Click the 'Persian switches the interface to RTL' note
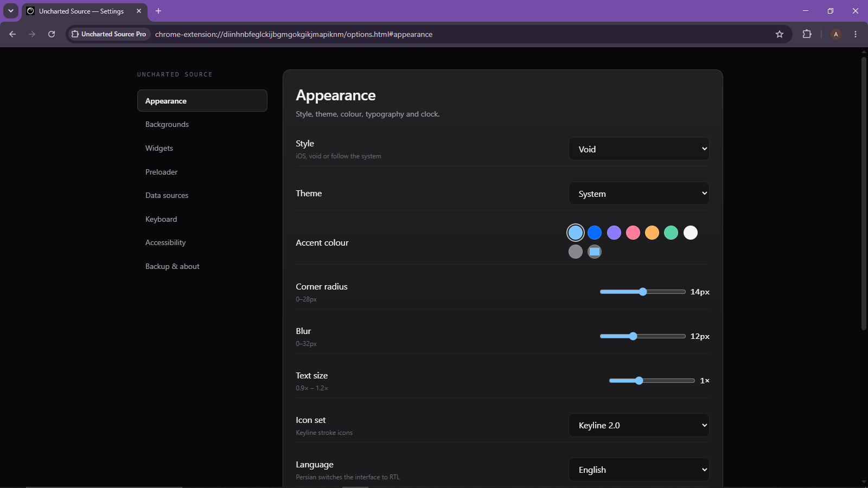The image size is (868, 488). 348,477
